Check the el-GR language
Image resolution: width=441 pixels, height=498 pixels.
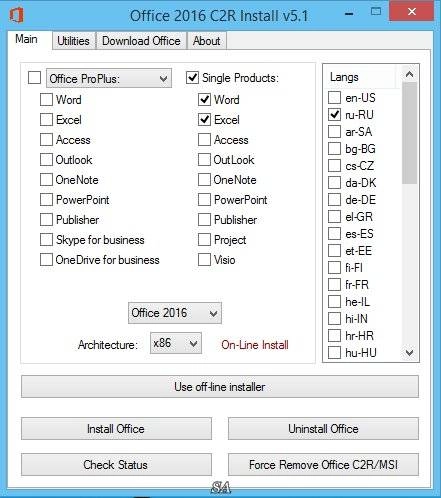334,217
